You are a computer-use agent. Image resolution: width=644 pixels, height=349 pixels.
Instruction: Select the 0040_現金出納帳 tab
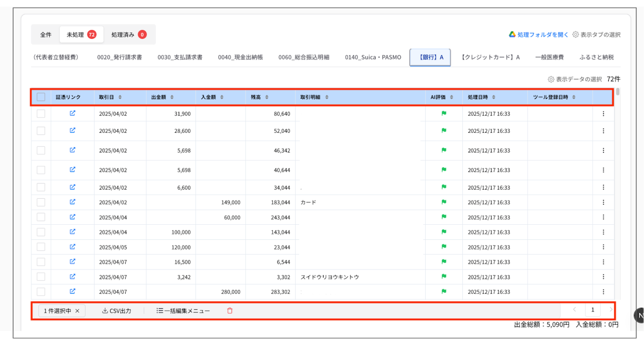(x=240, y=57)
